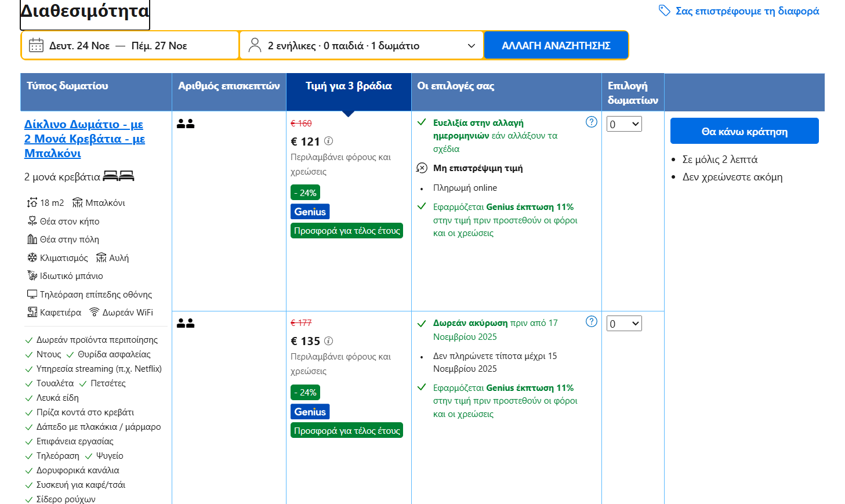Click 'Σας επιστρέφουμε τη διαφορά' link
This screenshot has width=845, height=504.
[x=747, y=11]
